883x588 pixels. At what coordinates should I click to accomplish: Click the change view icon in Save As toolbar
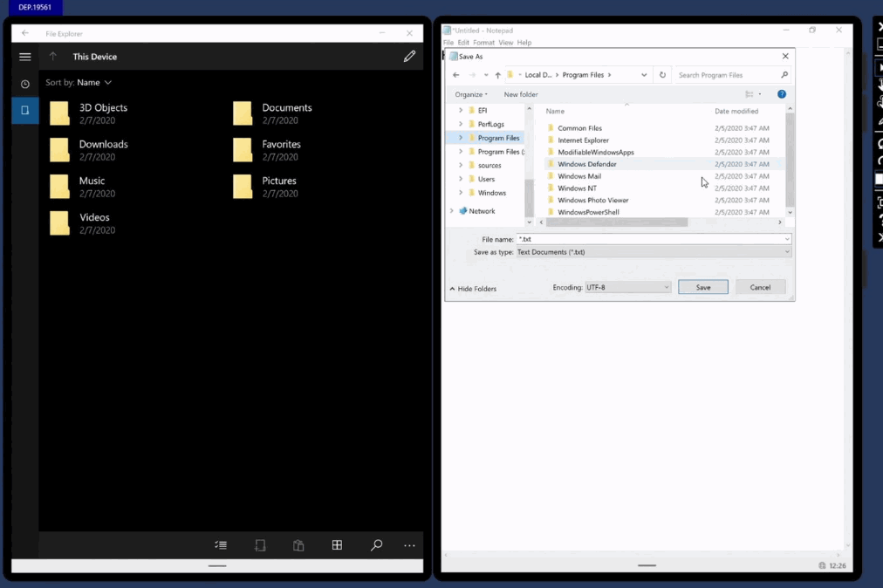pos(750,94)
